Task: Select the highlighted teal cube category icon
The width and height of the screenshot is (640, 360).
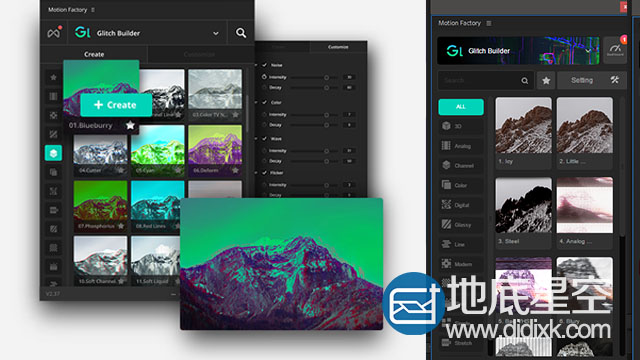Action: [x=53, y=153]
